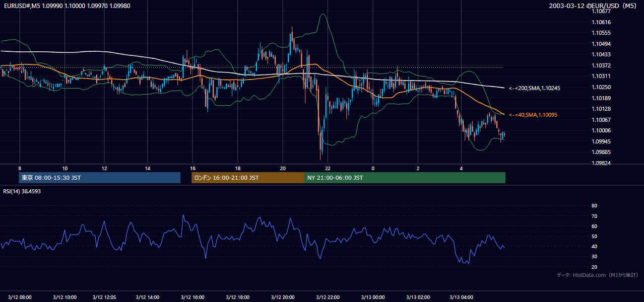Click price axis value 1.10128
Screen dimensions: 644x302
[x=602, y=109]
